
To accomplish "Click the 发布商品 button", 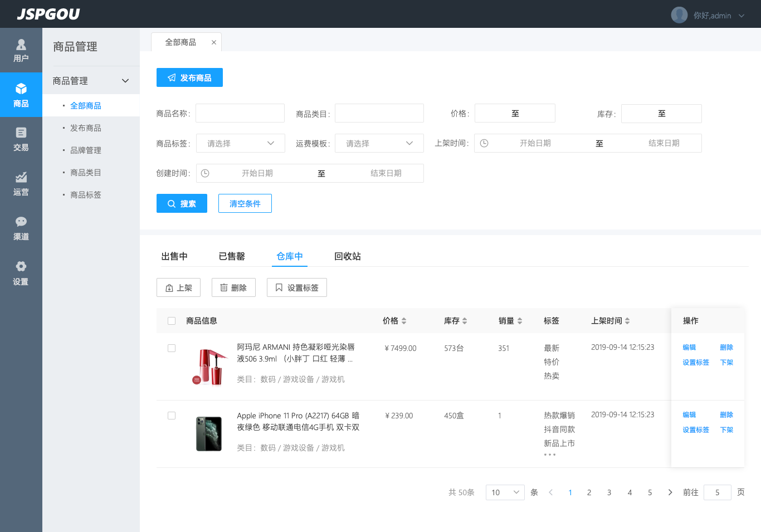I will (189, 77).
